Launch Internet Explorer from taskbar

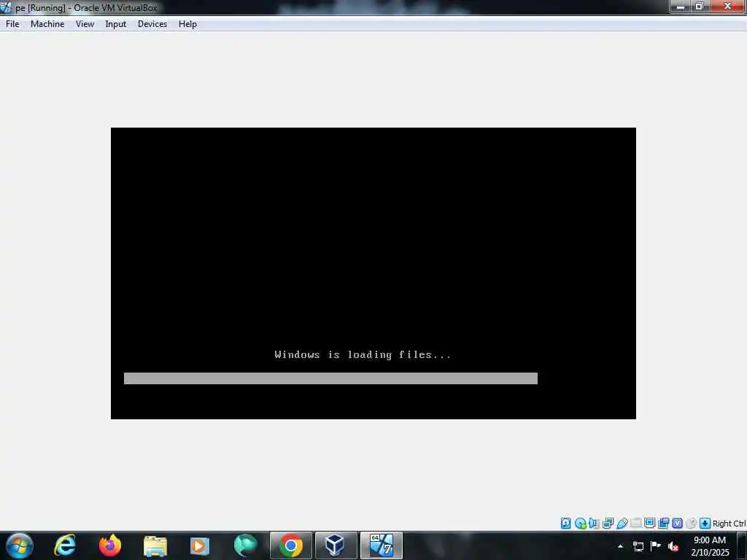point(65,545)
